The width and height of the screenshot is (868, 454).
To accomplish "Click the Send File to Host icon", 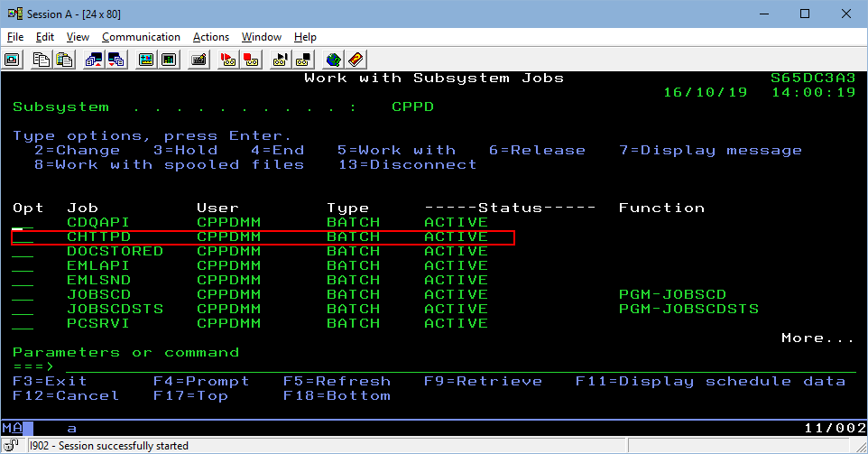I will click(94, 60).
